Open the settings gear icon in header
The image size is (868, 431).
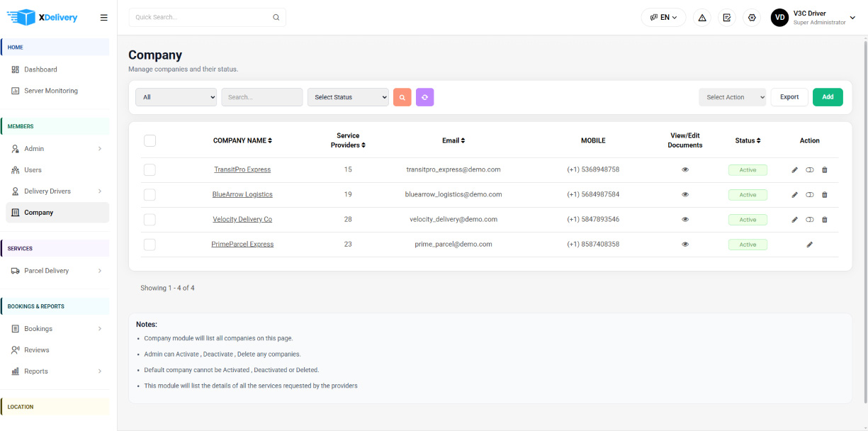pos(752,18)
